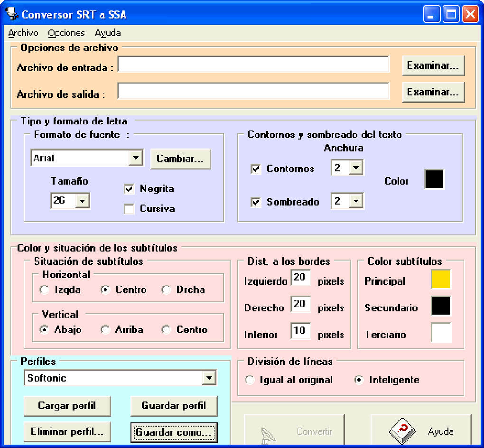
Task: Open the Tamaño size dropdown showing 26
Action: [x=83, y=201]
